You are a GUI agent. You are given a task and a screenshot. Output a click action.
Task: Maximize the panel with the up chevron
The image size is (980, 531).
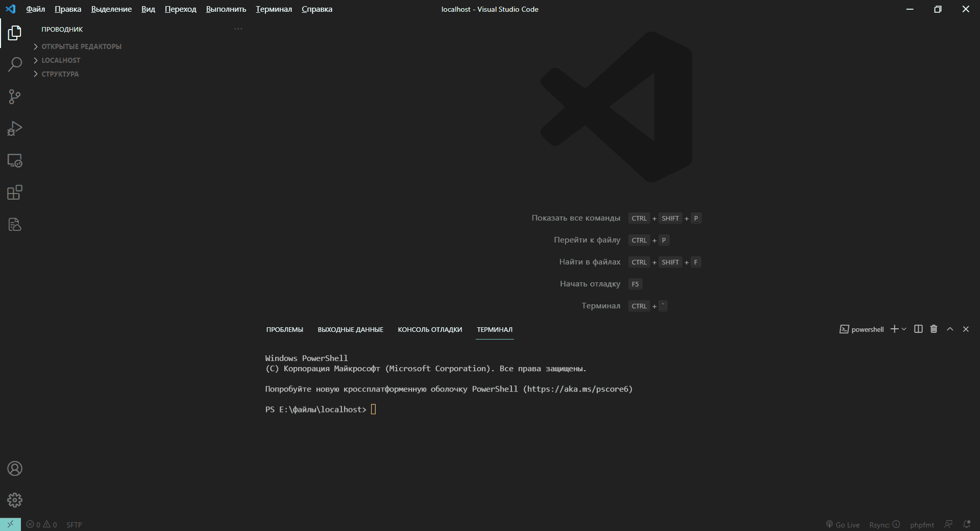(x=950, y=329)
